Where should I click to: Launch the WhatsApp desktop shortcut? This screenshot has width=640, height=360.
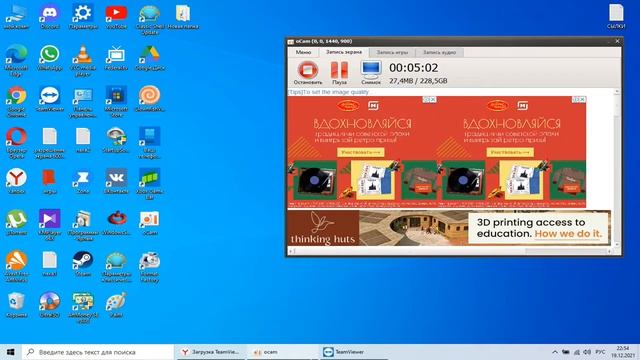point(49,58)
